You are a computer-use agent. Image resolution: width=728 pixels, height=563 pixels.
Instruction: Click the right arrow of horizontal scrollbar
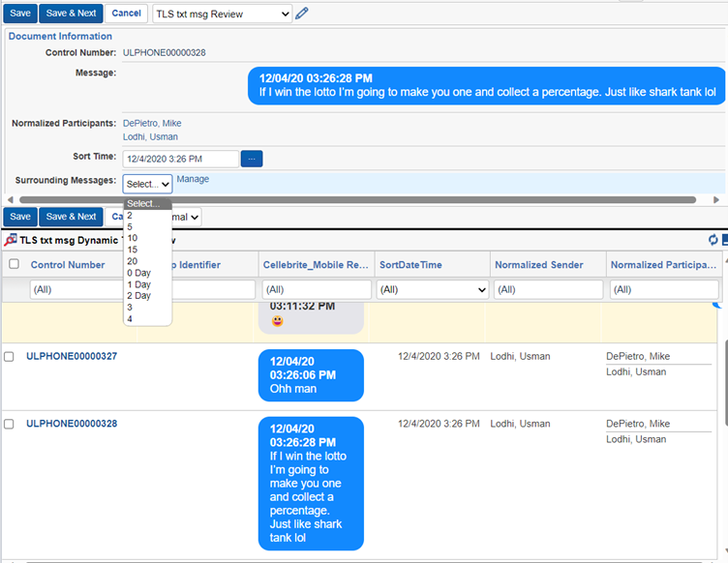tap(716, 199)
